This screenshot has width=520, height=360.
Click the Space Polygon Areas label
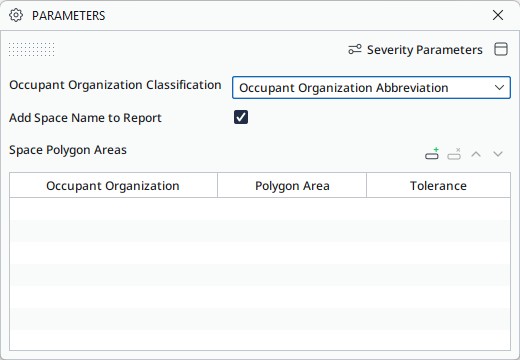[68, 150]
